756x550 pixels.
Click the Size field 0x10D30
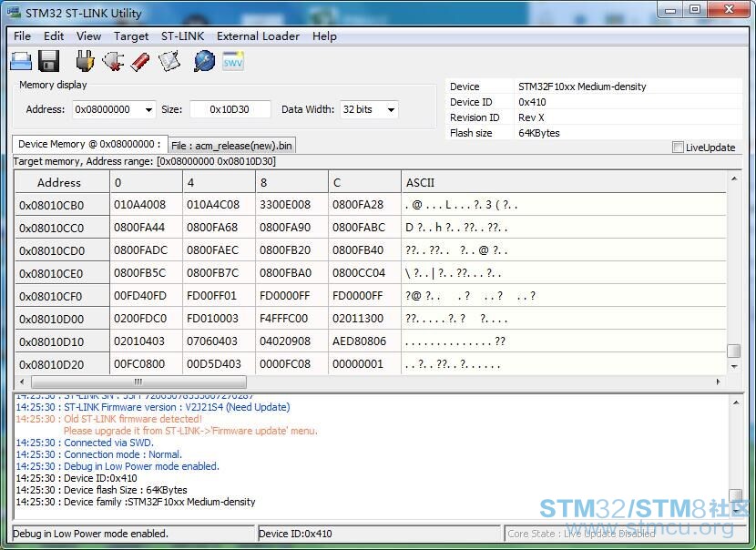pyautogui.click(x=230, y=109)
